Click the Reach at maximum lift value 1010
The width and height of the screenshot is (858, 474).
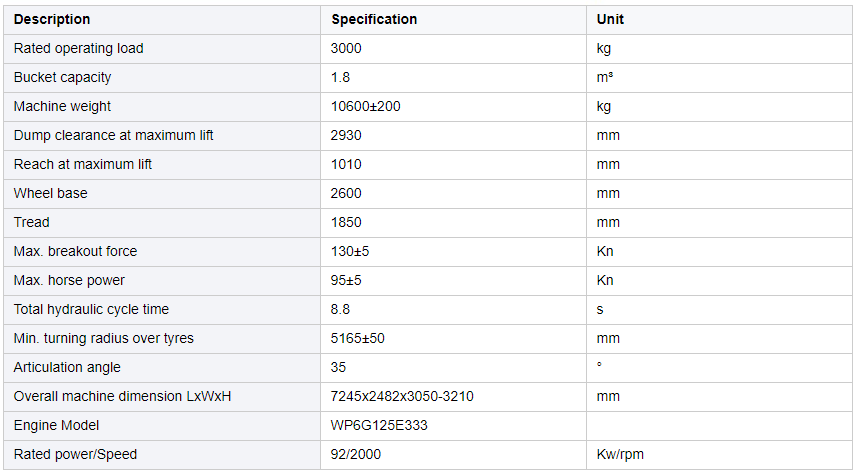[x=346, y=165]
